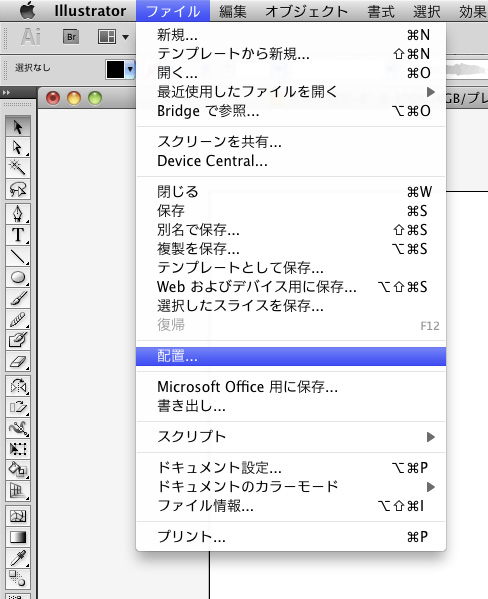The height and width of the screenshot is (599, 488).
Task: Select the Eraser tool
Action: click(18, 361)
